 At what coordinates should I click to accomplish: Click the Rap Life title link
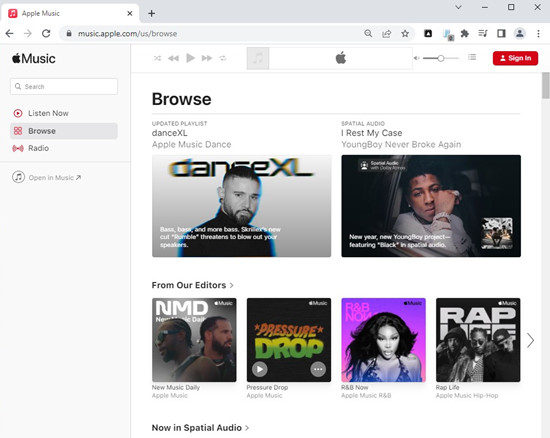click(448, 388)
